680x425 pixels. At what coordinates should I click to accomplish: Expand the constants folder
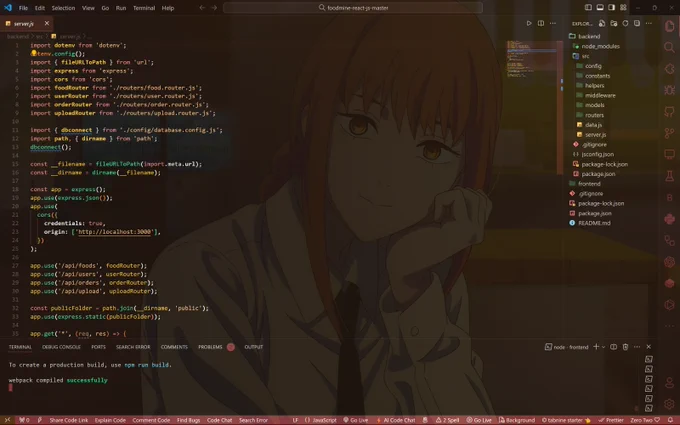click(597, 76)
